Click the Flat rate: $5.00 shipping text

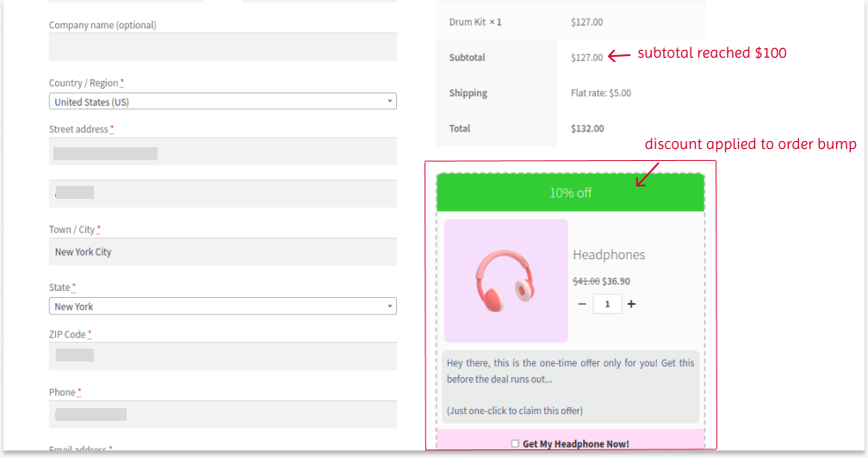[601, 93]
